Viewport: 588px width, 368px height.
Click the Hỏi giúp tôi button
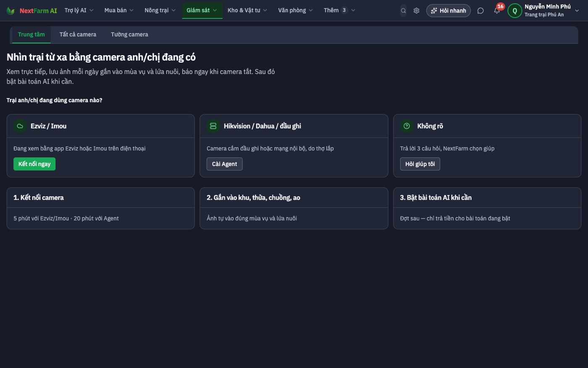coord(420,164)
